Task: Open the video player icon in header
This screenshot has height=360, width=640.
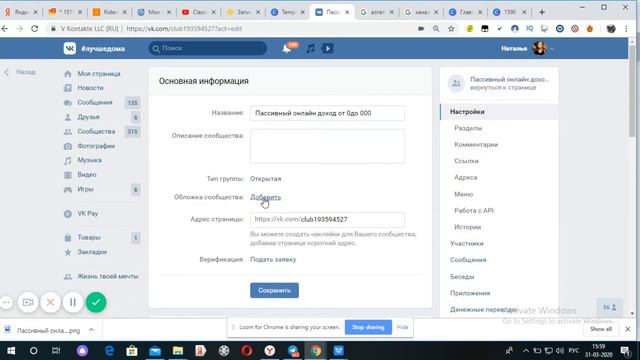Action: point(327,49)
